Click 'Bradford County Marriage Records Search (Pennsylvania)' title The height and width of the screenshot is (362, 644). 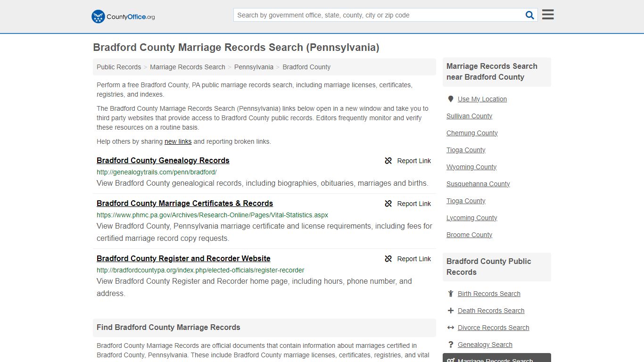236,48
